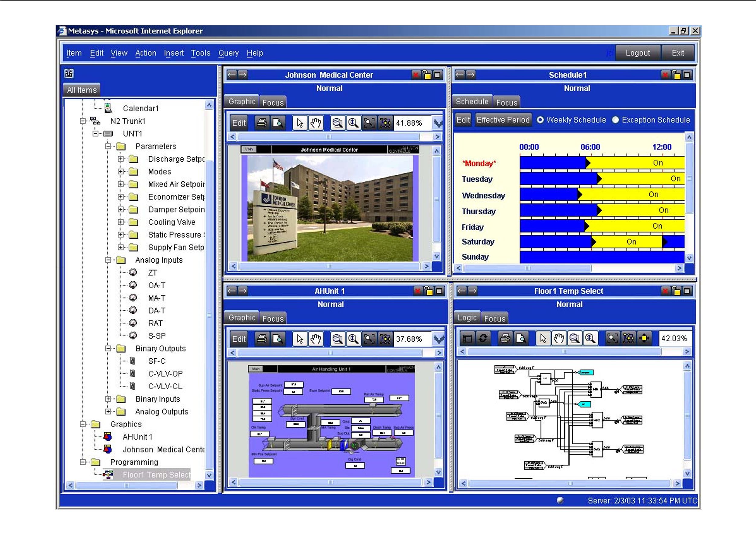Click the Logout button

(x=638, y=53)
